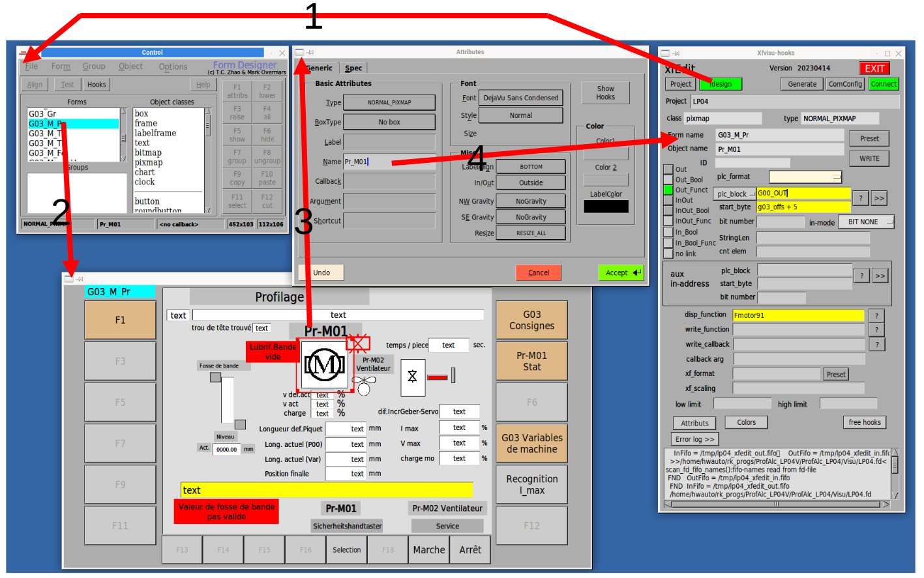Click the red crossed-out box icon
The height and width of the screenshot is (578, 924).
coord(358,343)
